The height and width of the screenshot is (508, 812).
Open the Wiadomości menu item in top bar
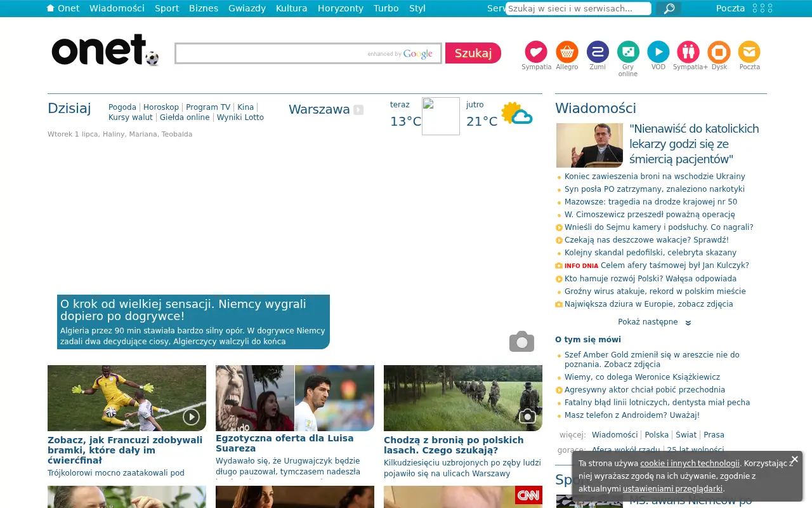click(x=117, y=8)
